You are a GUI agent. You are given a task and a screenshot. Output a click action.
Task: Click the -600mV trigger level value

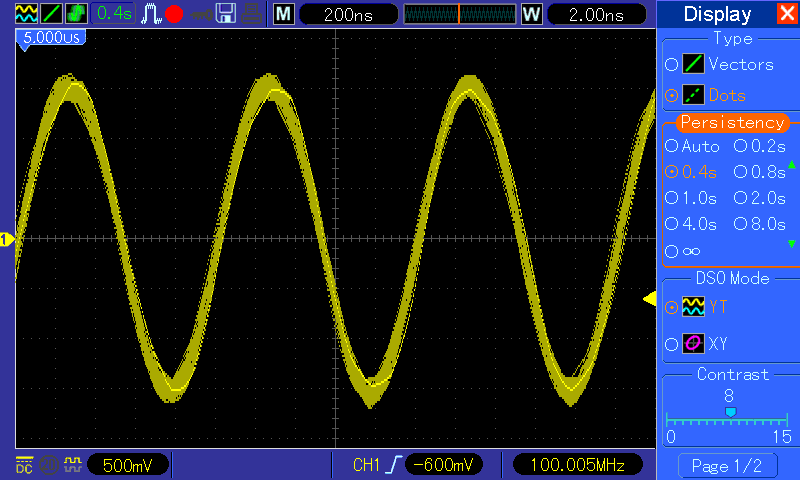click(443, 465)
